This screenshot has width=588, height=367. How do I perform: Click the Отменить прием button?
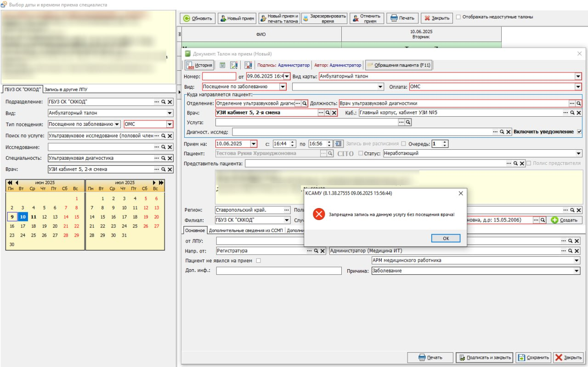[x=367, y=18]
